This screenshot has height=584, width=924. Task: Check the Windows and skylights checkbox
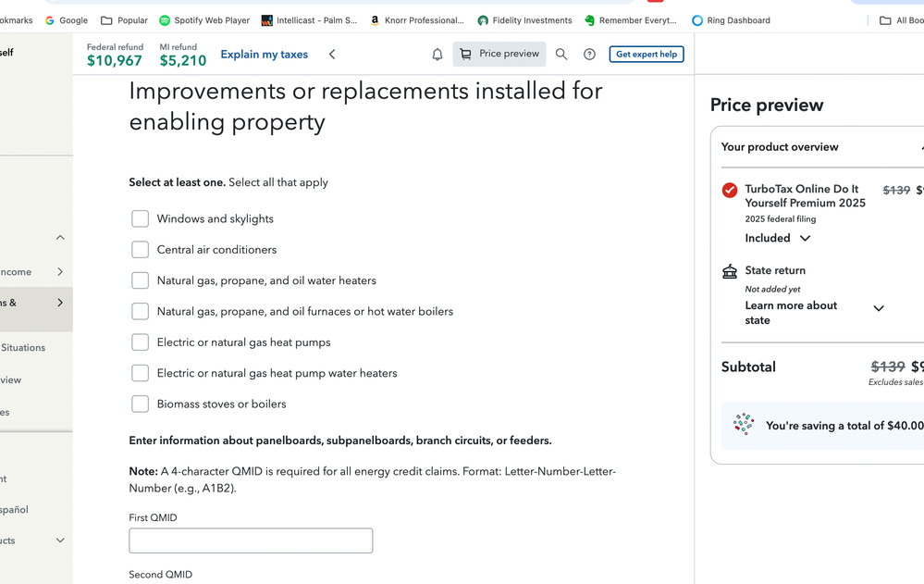tap(140, 219)
